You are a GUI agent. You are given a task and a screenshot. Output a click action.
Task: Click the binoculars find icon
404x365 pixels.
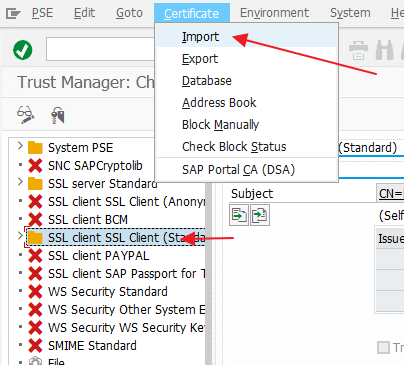click(x=384, y=50)
